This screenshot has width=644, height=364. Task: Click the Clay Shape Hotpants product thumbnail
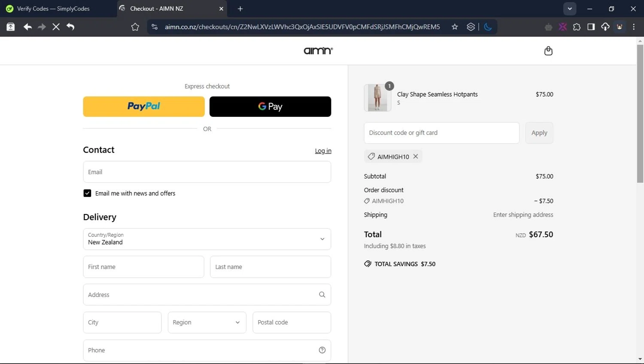point(377,98)
